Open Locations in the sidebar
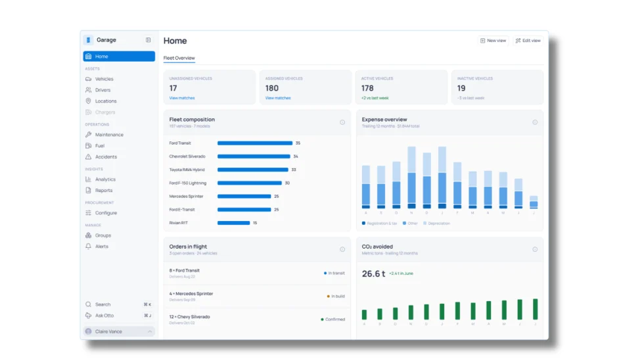 (x=119, y=101)
